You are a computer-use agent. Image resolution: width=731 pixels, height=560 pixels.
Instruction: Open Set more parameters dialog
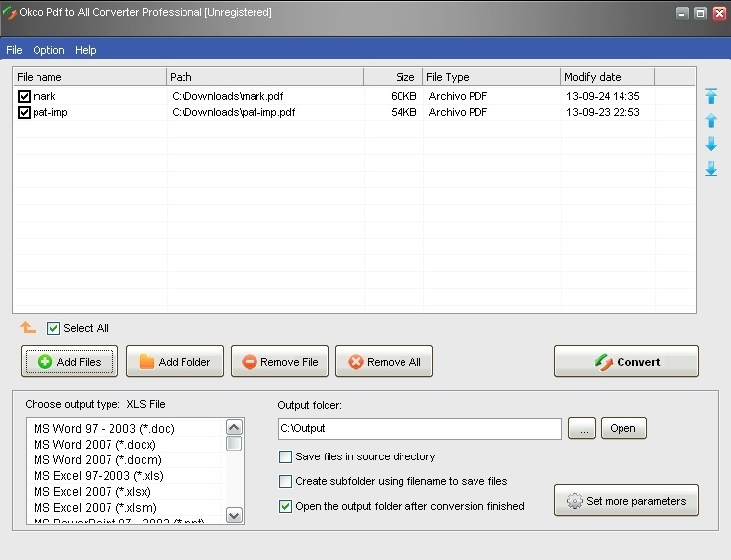click(x=626, y=500)
